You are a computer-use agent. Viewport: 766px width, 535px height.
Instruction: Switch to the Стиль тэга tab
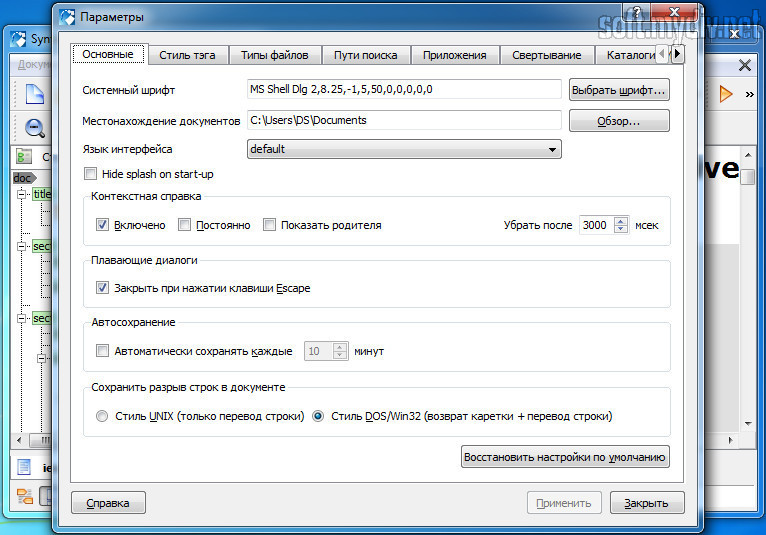(x=187, y=55)
